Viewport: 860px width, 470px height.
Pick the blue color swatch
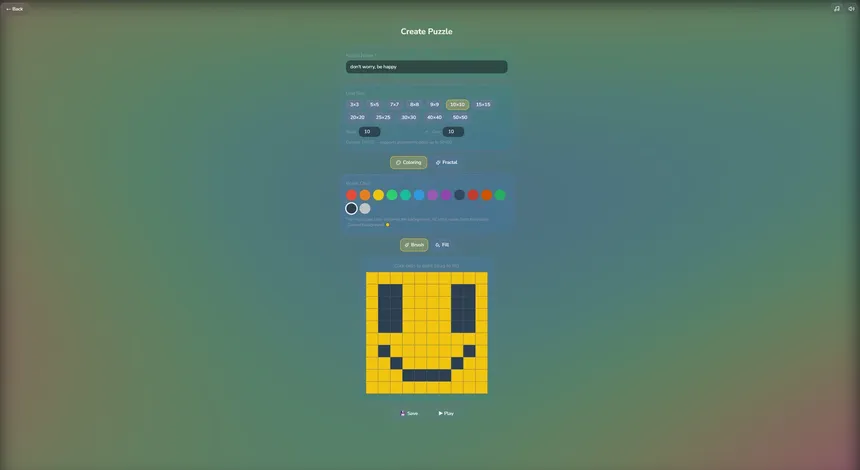[419, 195]
